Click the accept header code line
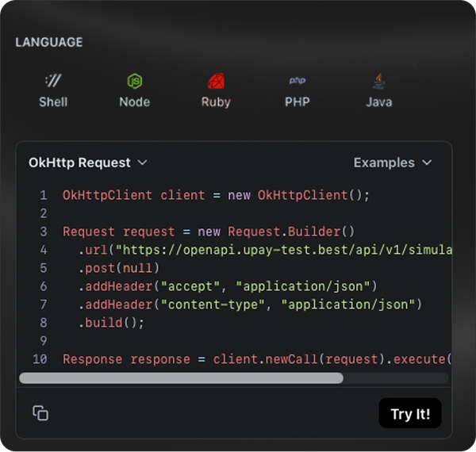This screenshot has width=476, height=452. (228, 286)
